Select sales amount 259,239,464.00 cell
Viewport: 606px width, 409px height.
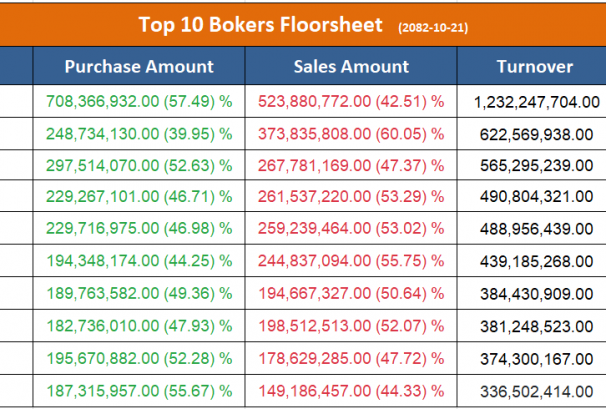pyautogui.click(x=351, y=229)
